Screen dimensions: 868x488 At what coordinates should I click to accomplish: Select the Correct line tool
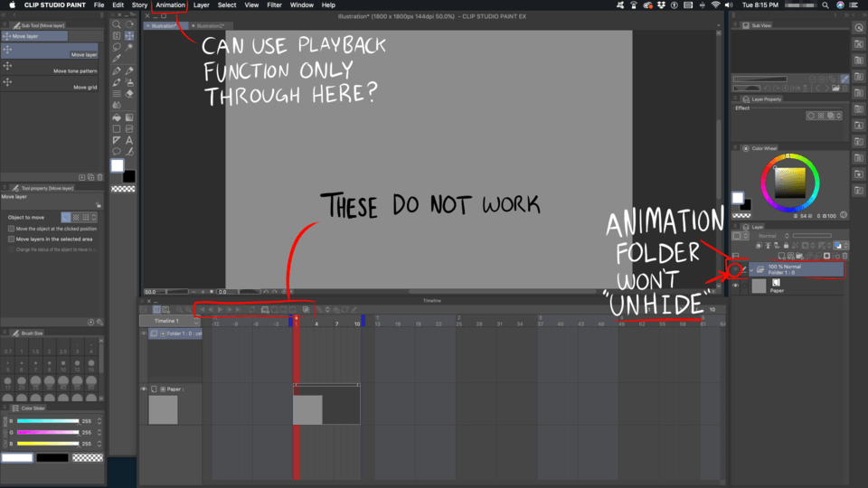pyautogui.click(x=129, y=152)
